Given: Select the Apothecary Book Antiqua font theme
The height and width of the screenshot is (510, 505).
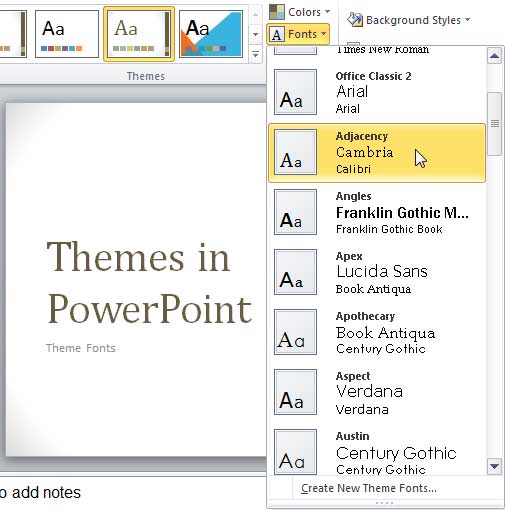Looking at the screenshot, I should pos(377,332).
